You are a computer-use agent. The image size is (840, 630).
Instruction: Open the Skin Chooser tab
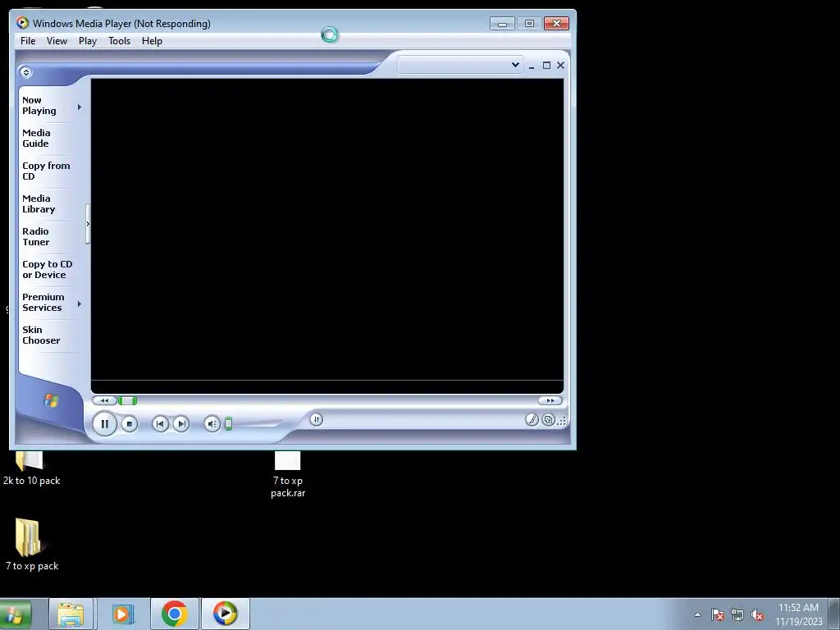pos(41,335)
